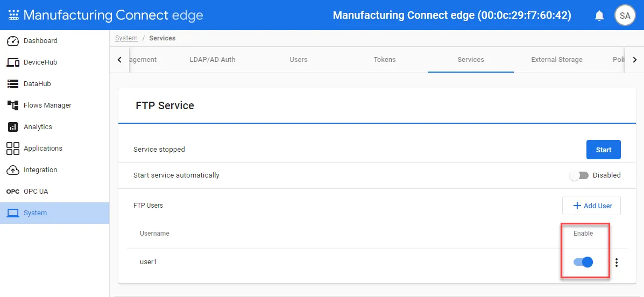Click the Manufacturing Connect edge MAC title

click(x=452, y=16)
